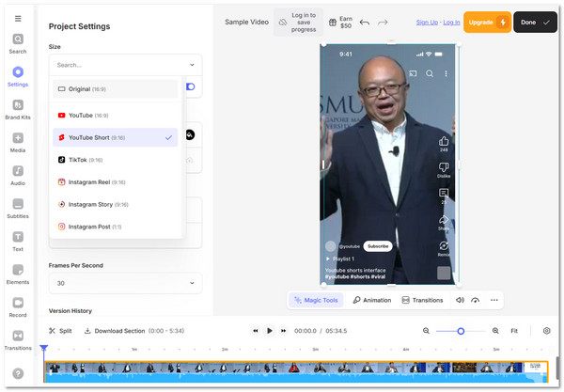Select Instagram Reel (9:16) size option
564x392 pixels.
point(115,182)
